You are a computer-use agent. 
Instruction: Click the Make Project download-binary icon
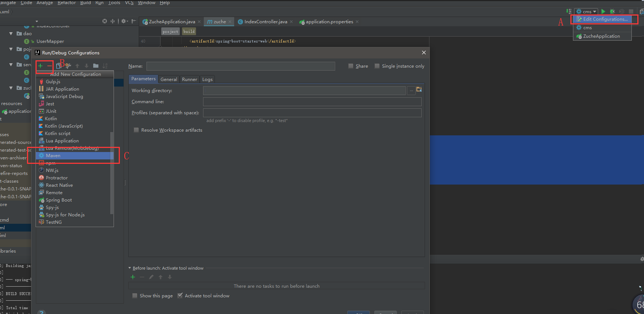(x=569, y=11)
